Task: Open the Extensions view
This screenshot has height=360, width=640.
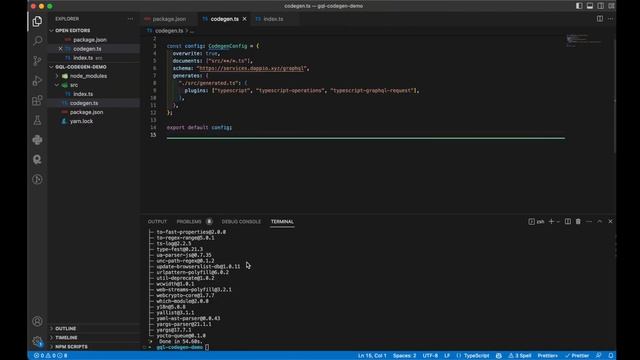Action: tap(37, 100)
